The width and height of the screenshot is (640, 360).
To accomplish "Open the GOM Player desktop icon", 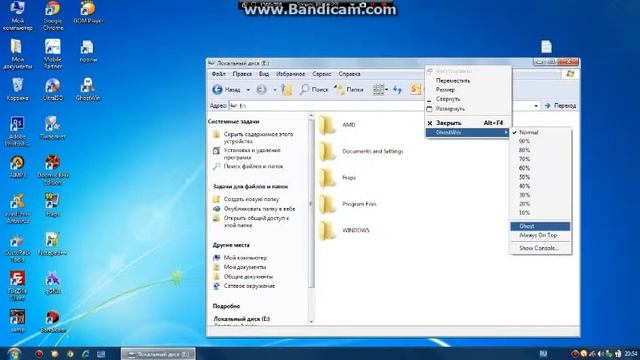I will (88, 12).
